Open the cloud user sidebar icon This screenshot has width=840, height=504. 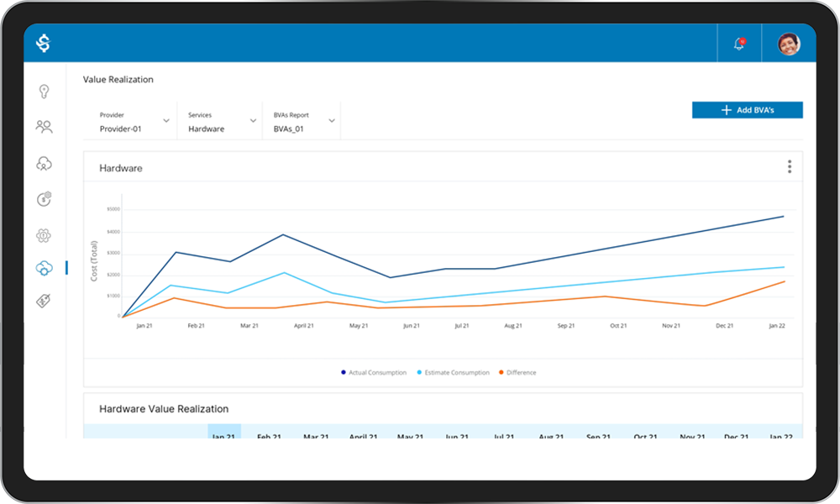(x=44, y=163)
